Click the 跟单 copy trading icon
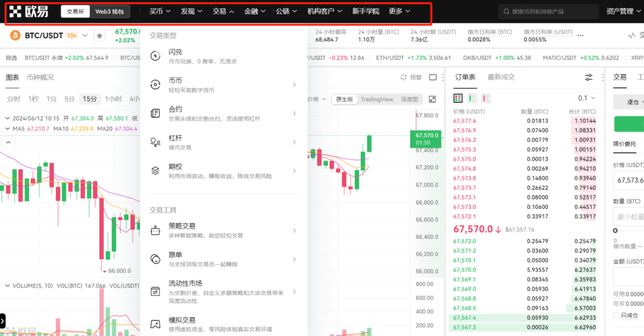The width and height of the screenshot is (644, 336). coord(155,259)
